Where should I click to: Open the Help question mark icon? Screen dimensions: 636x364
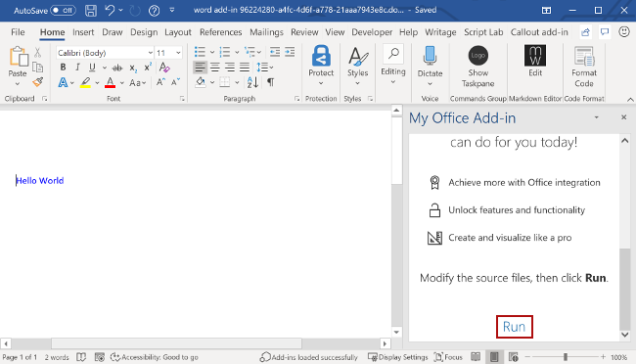coord(155,11)
